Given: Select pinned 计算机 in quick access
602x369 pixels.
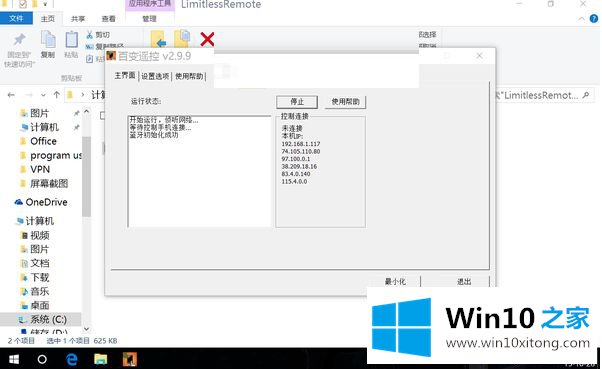Looking at the screenshot, I should click(x=44, y=127).
